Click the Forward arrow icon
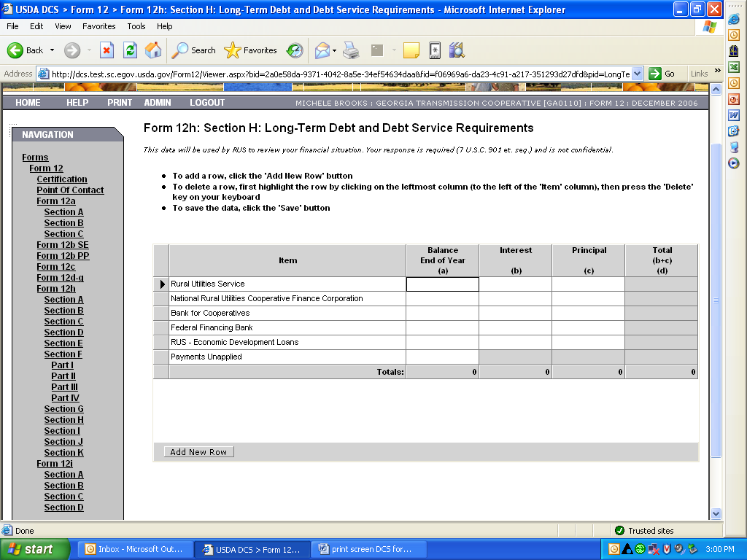747x560 pixels. (x=72, y=50)
